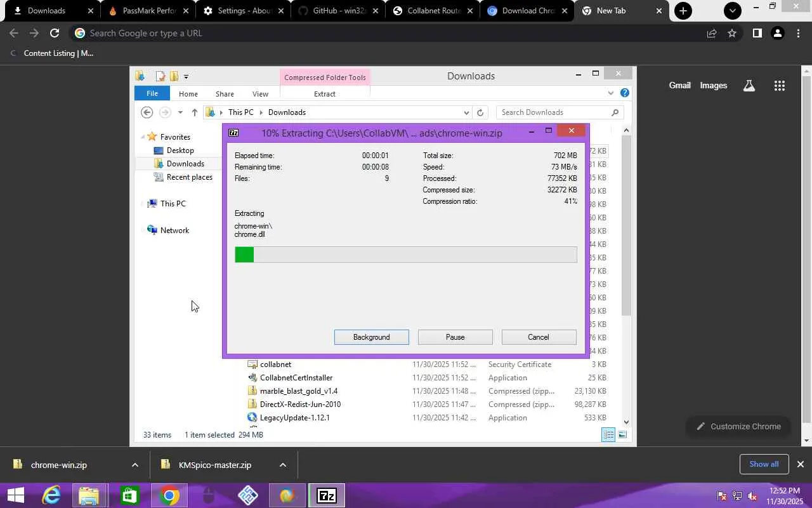812x508 pixels.
Task: Open Google Search Labs flask icon
Action: (749, 86)
